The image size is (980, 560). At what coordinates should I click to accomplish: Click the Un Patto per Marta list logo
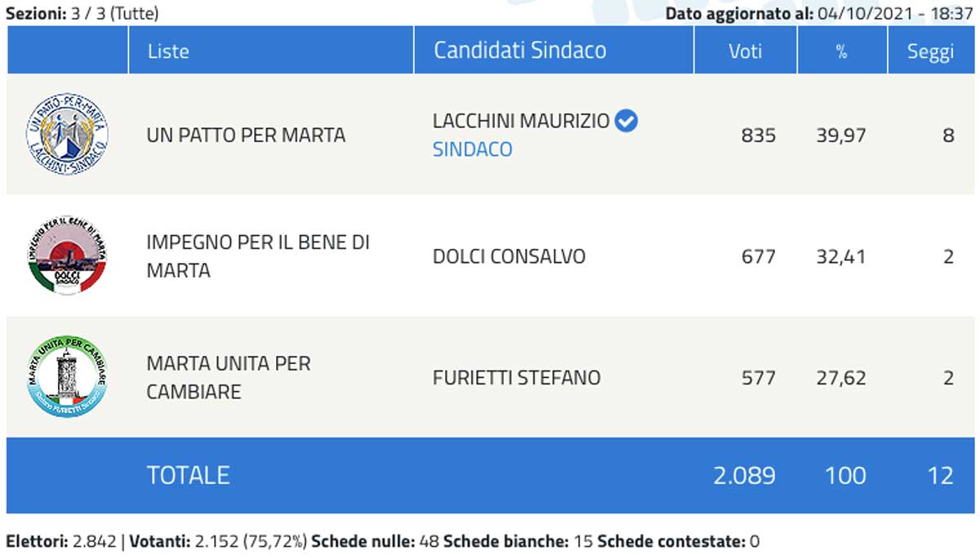[67, 134]
